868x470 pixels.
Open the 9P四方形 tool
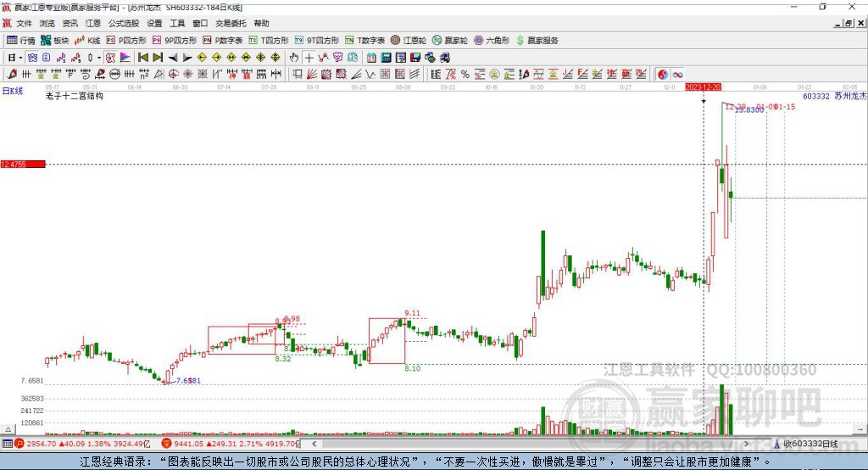point(175,41)
